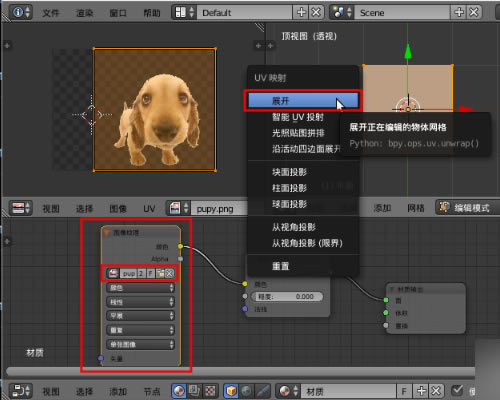The width and height of the screenshot is (500, 400).
Task: Choose 从视角投影 (限界) option
Action: 303,243
